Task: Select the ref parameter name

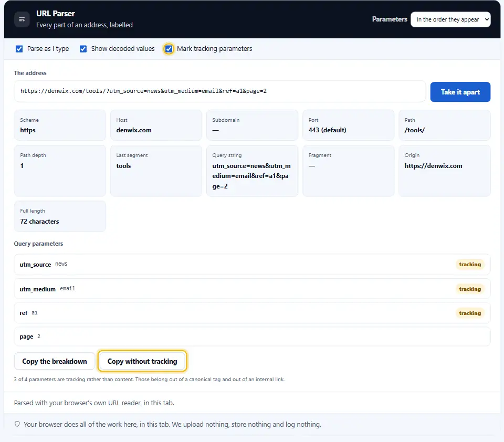Action: pyautogui.click(x=24, y=313)
